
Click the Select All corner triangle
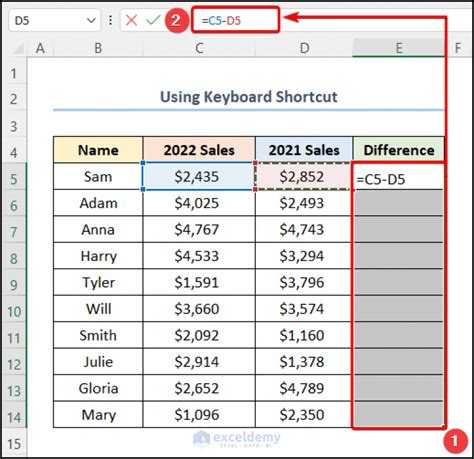pyautogui.click(x=18, y=49)
